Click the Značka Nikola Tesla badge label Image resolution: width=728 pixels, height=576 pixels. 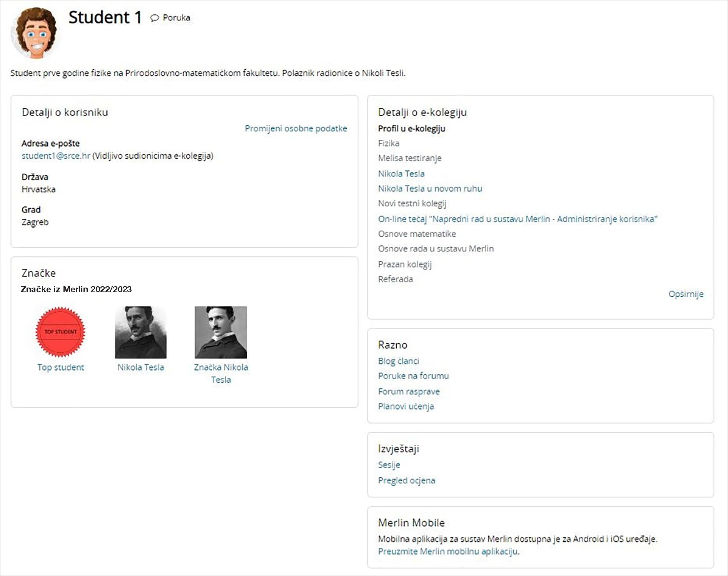coord(220,373)
